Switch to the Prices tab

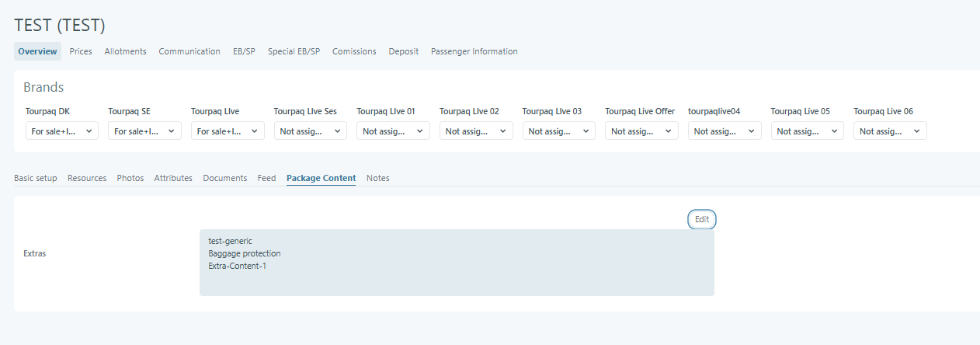click(81, 51)
